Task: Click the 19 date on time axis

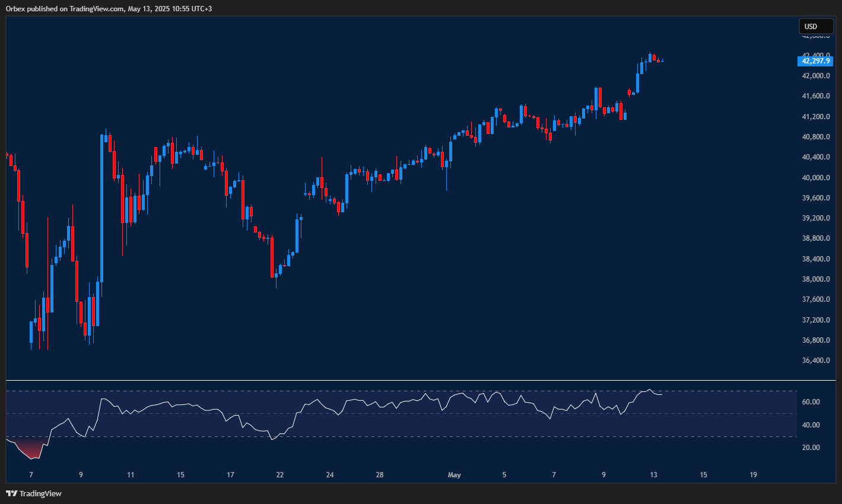Action: [x=753, y=475]
